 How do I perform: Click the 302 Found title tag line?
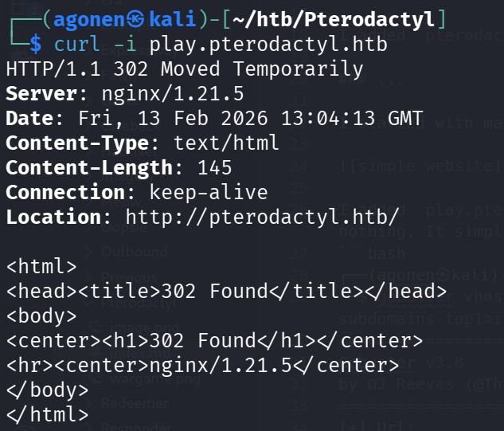pos(221,291)
